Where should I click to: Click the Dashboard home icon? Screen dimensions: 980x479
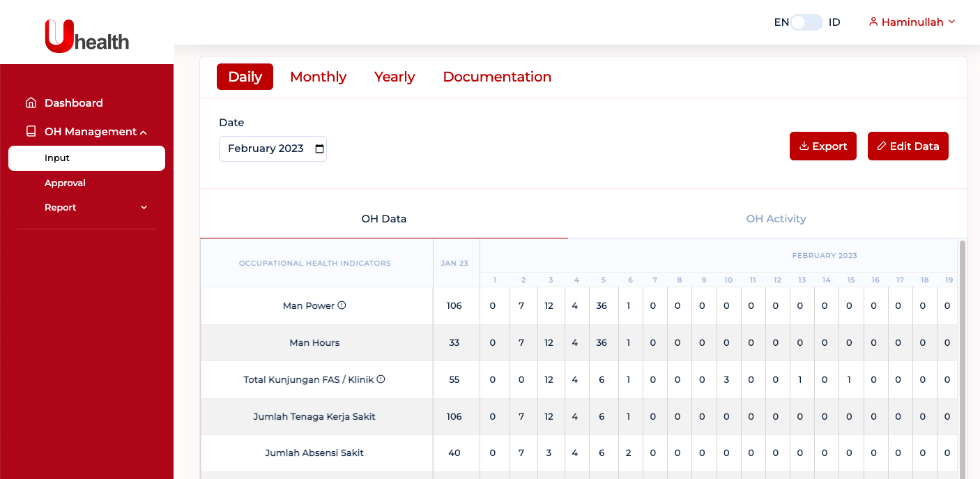coord(31,102)
